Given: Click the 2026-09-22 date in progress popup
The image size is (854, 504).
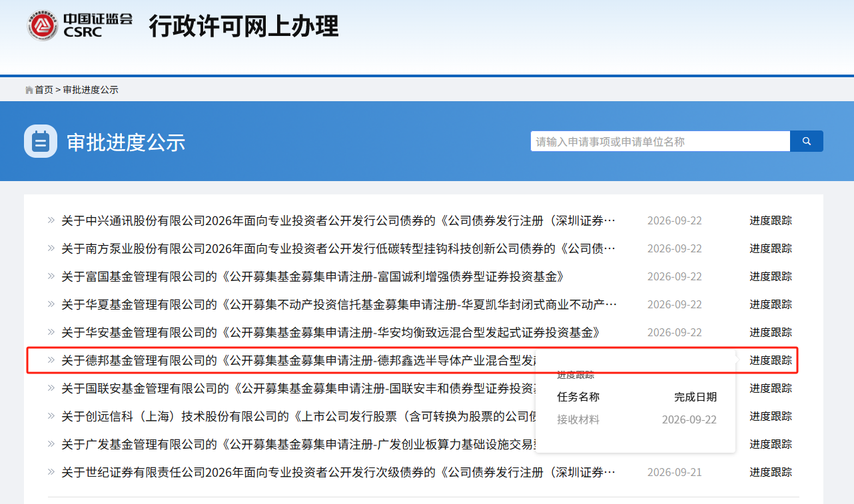Looking at the screenshot, I should click(x=689, y=419).
